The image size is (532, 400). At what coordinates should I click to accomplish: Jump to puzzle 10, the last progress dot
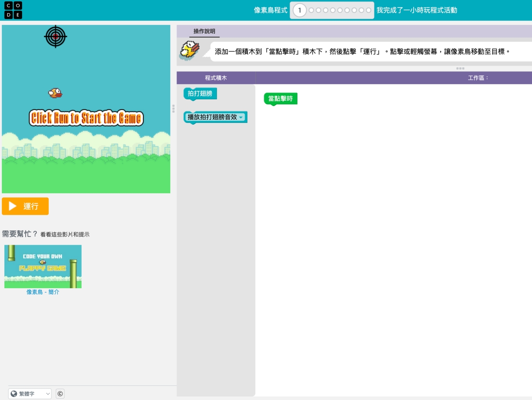368,10
